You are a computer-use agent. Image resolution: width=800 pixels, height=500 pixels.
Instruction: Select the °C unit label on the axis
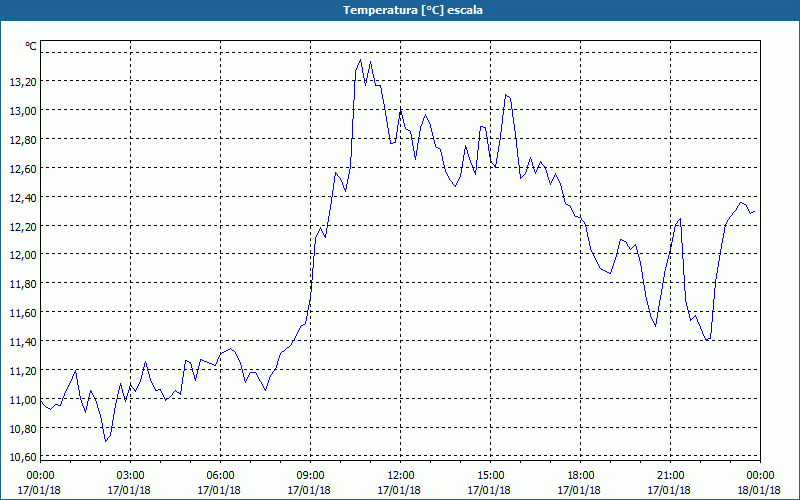(31, 46)
